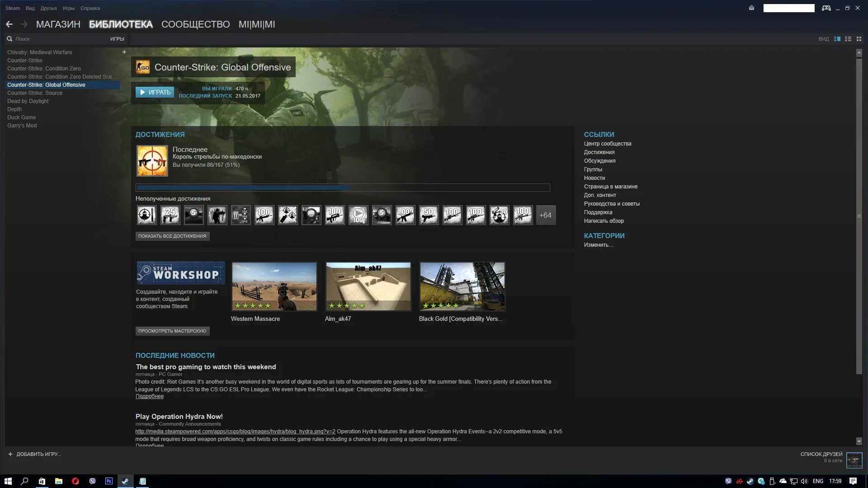Show the +64 remaining achievements
Screen dimensions: 868x488
tap(546, 215)
